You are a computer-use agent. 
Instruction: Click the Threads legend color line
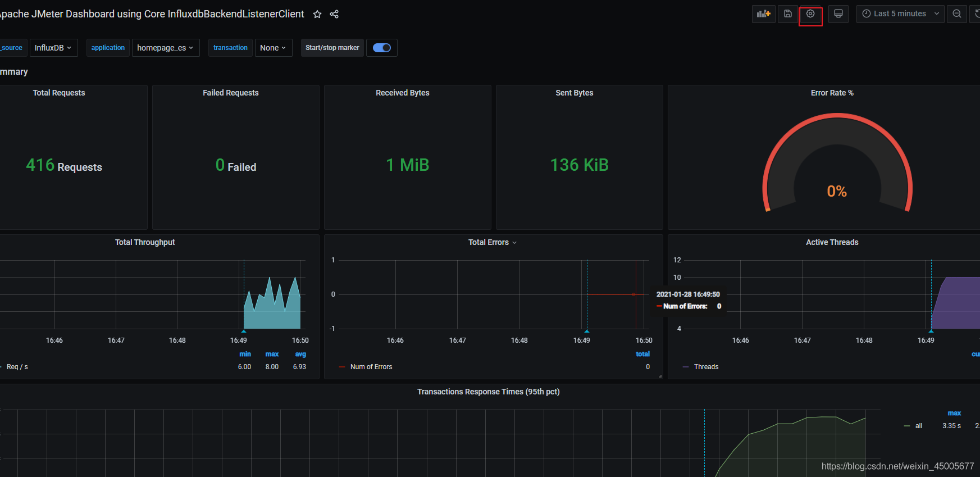point(686,367)
